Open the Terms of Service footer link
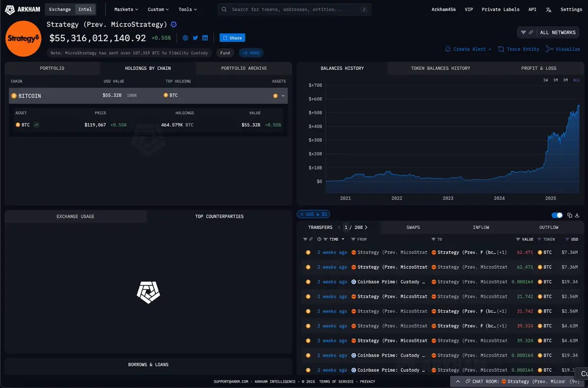Image resolution: width=588 pixels, height=388 pixels. point(336,382)
